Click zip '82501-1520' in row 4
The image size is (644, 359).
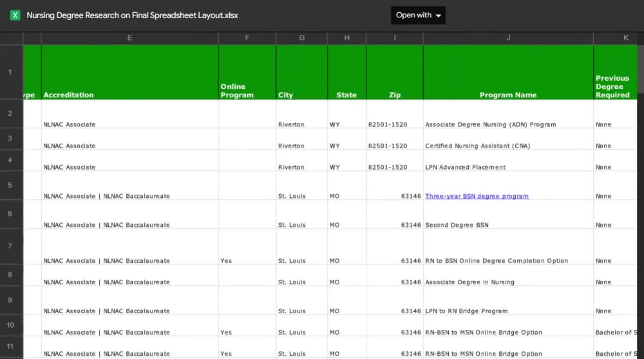(x=395, y=160)
